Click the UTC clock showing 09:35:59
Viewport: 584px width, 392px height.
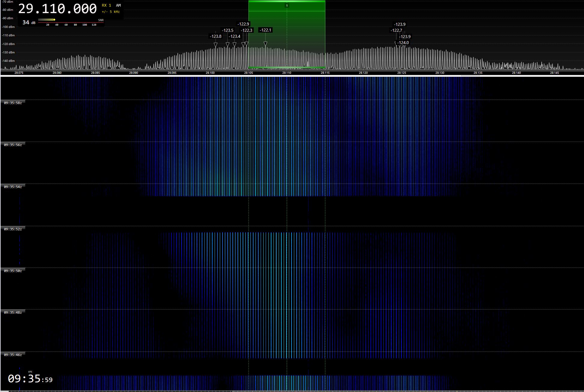(30, 379)
